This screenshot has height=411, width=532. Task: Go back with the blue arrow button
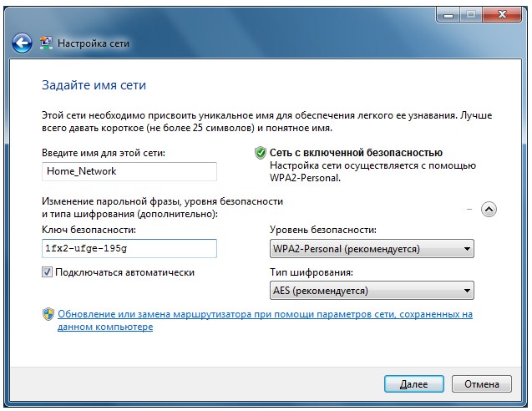(x=22, y=43)
